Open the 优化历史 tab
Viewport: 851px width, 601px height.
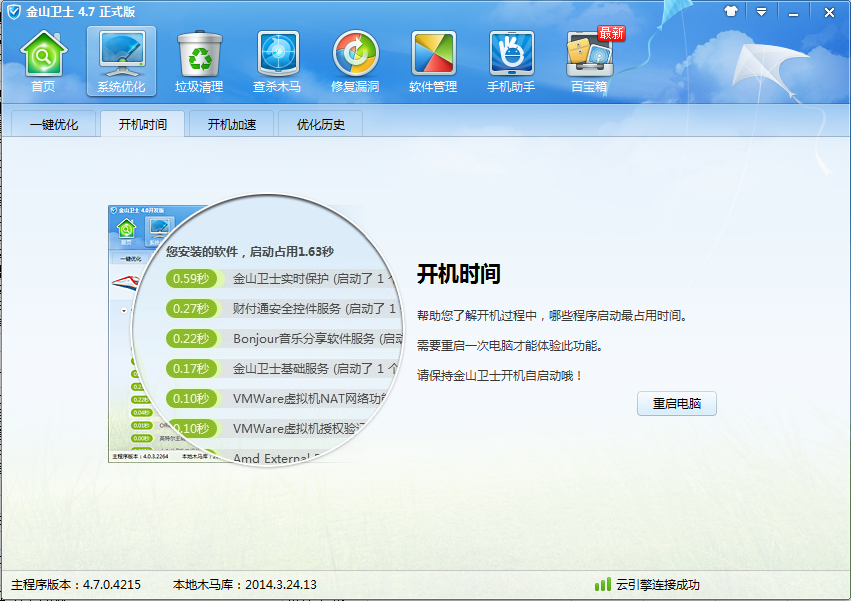(321, 125)
